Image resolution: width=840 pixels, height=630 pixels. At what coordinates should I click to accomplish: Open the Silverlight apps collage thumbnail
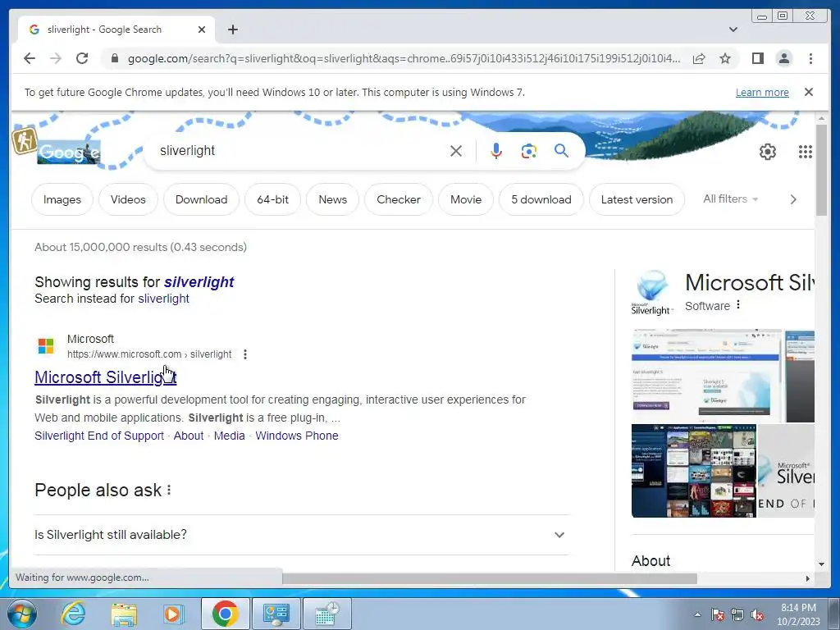(694, 471)
